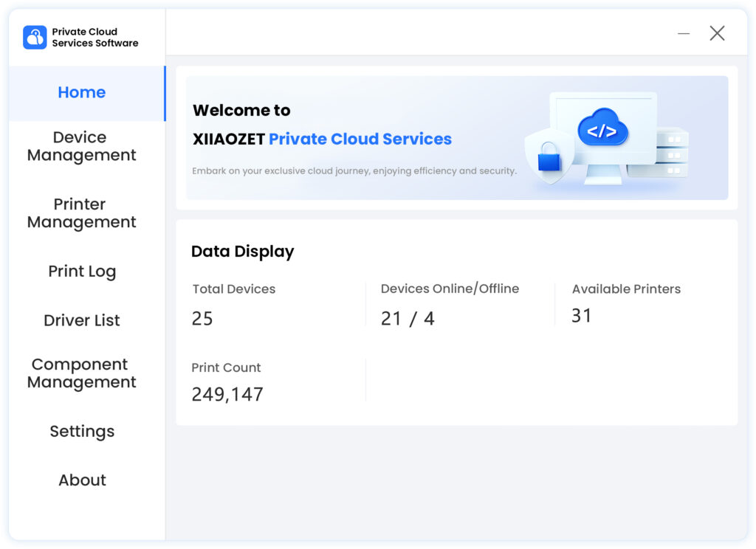756x549 pixels.
Task: Click the Available Printers value 31
Action: pos(582,316)
